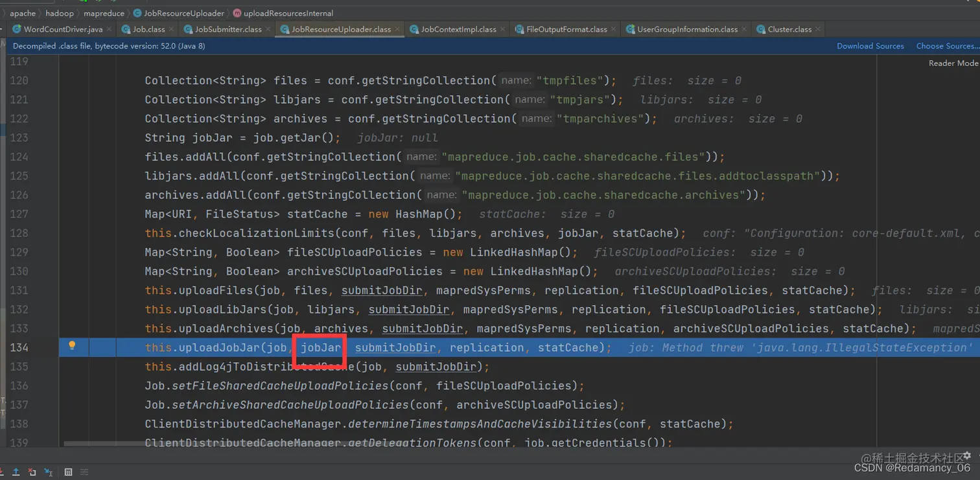The width and height of the screenshot is (980, 480).
Task: Click the WordCountDriver.java tab file icon
Action: tap(16, 29)
